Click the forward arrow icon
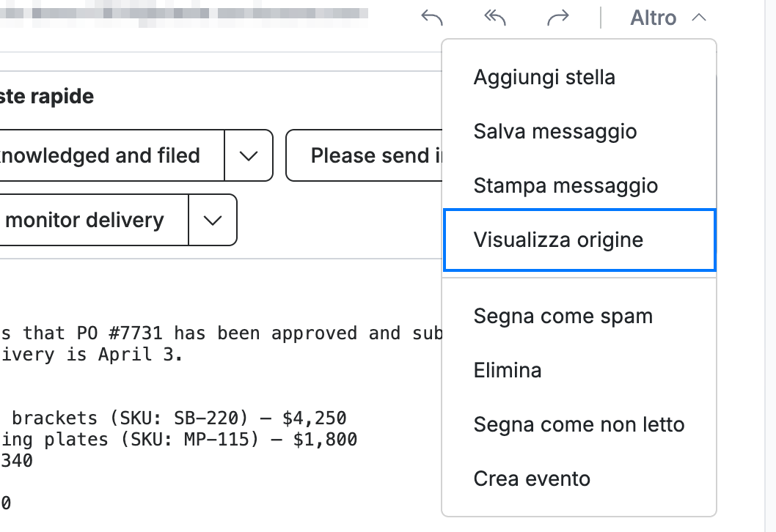This screenshot has height=532, width=776. pyautogui.click(x=558, y=18)
